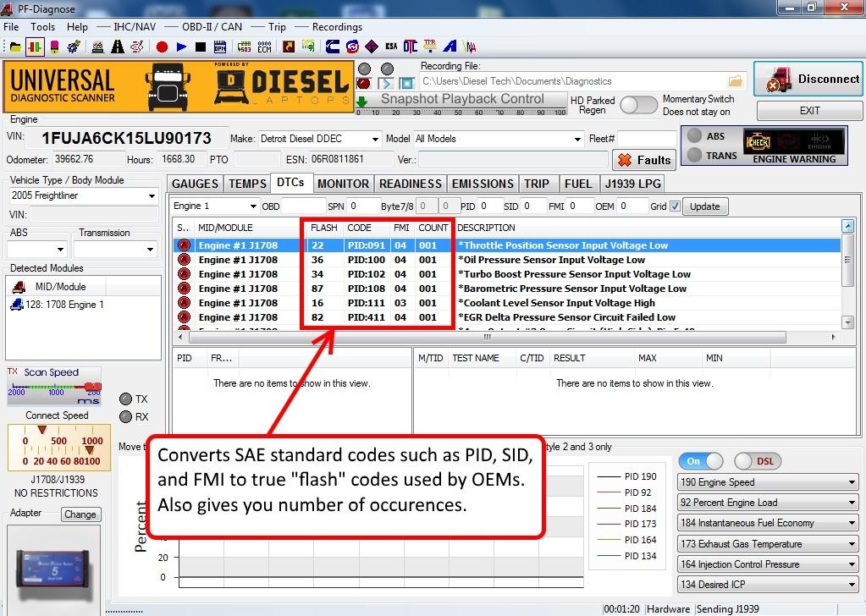Click the Faults button
Screen dimensions: 866x616
click(x=644, y=160)
